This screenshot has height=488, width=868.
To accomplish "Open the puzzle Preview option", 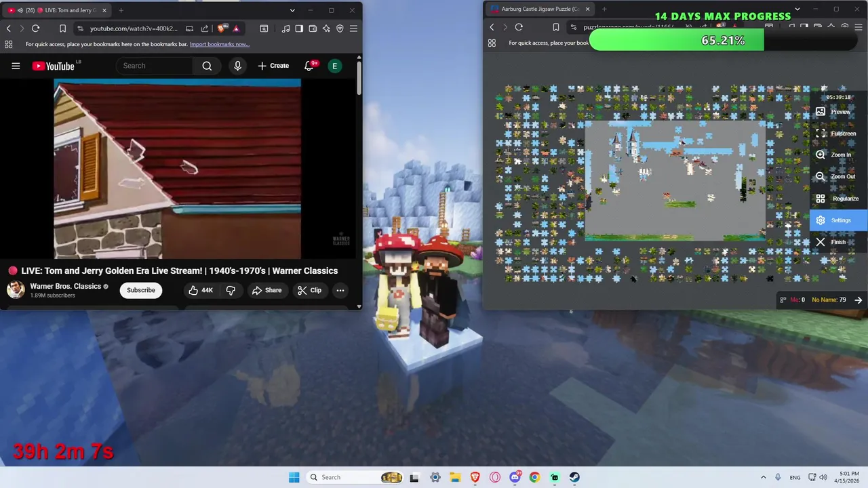I will tap(839, 112).
